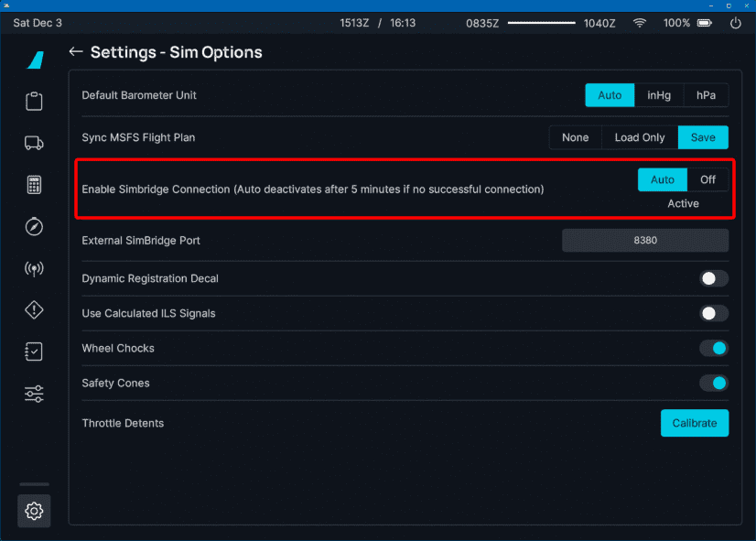The width and height of the screenshot is (756, 541).
Task: Click the power icon in status bar
Action: [x=735, y=23]
